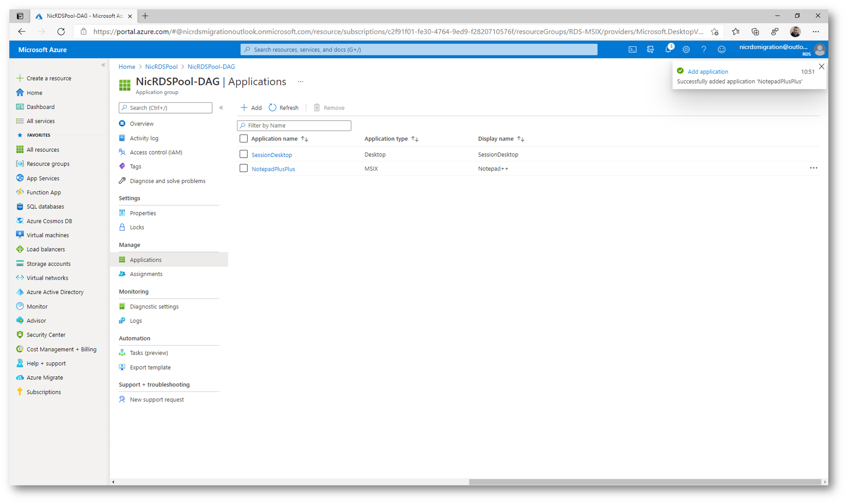The image size is (847, 504).
Task: Open Dashboard from left sidebar
Action: coord(41,107)
